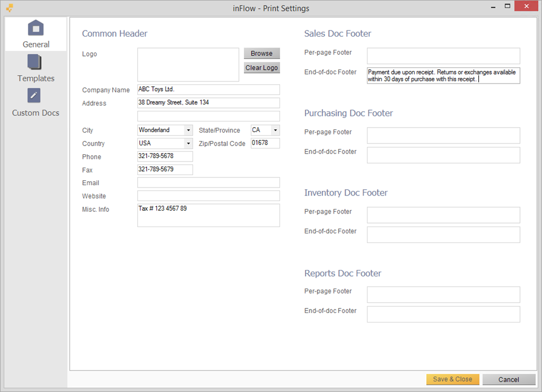Image resolution: width=542 pixels, height=392 pixels.
Task: Select the 'General' sidebar label
Action: tap(36, 44)
